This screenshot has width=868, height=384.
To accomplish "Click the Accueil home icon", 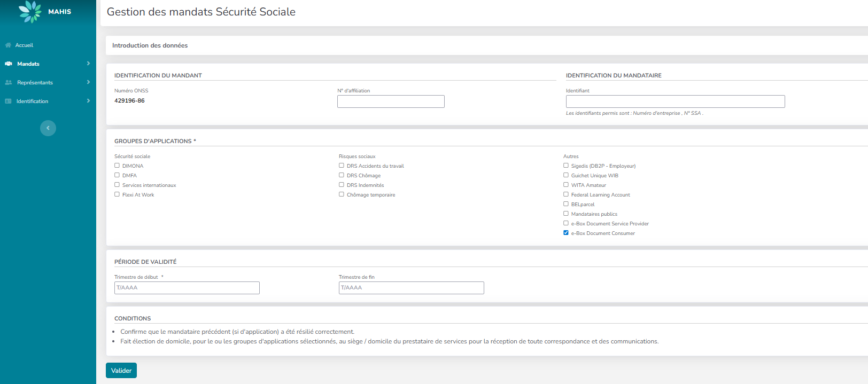I will tap(8, 45).
